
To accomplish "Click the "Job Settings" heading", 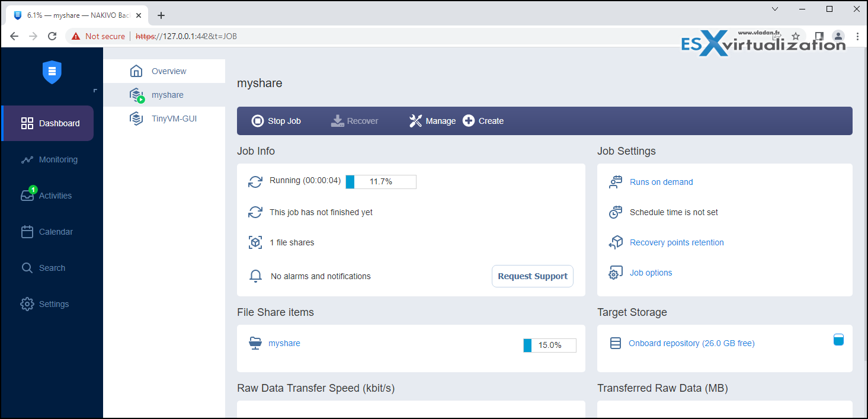I will 626,151.
